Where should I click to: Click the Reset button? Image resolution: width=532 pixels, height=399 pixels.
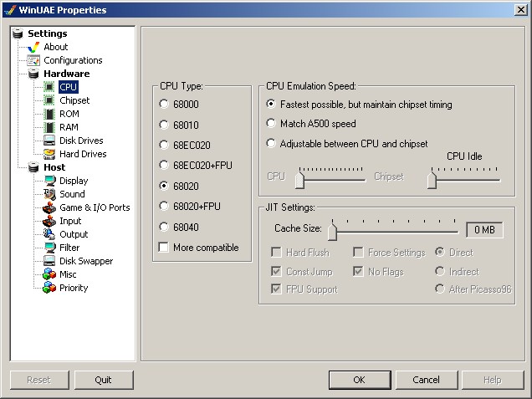[x=39, y=380]
